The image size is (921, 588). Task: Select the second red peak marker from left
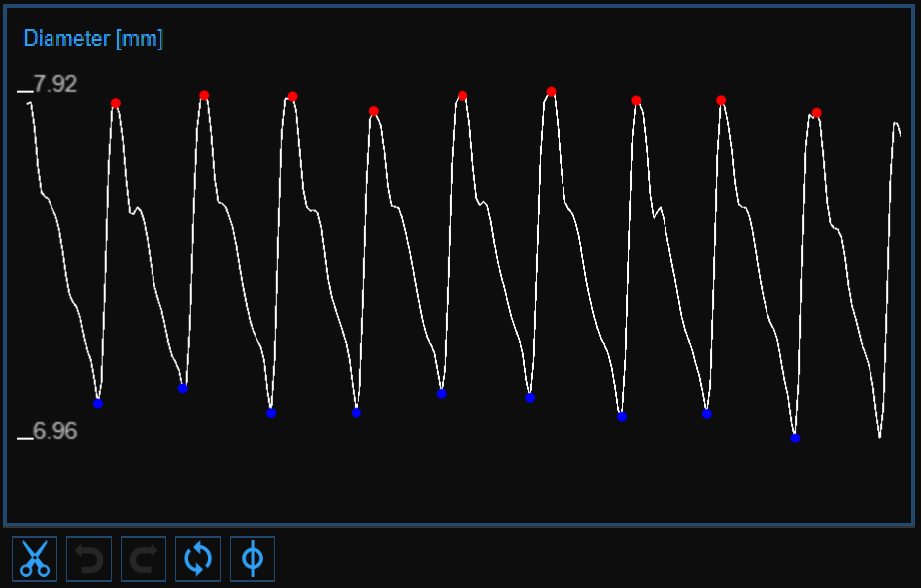point(204,96)
